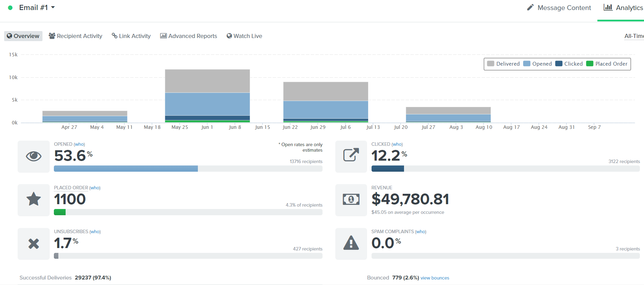This screenshot has height=285, width=644.
Task: Click the external-link icon beside Clicked
Action: 351,155
